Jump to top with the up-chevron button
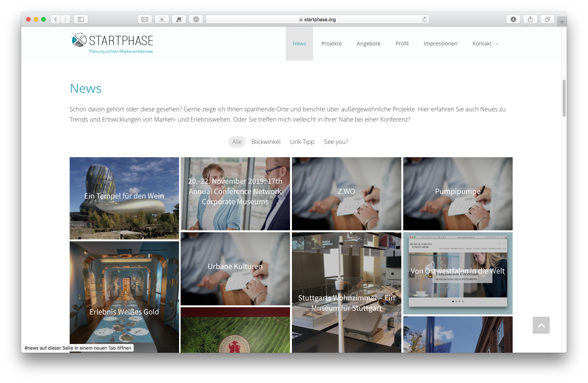Viewport: 588px width, 383px height. point(541,325)
